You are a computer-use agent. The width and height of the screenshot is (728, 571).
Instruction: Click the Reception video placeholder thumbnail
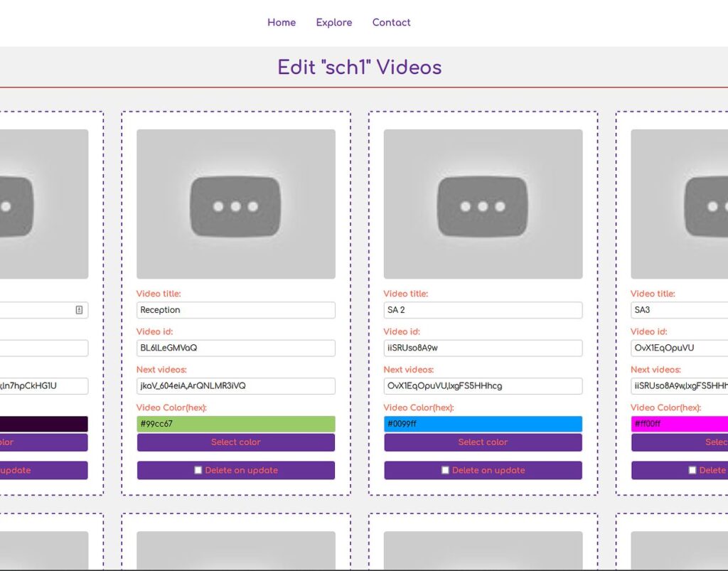point(235,204)
